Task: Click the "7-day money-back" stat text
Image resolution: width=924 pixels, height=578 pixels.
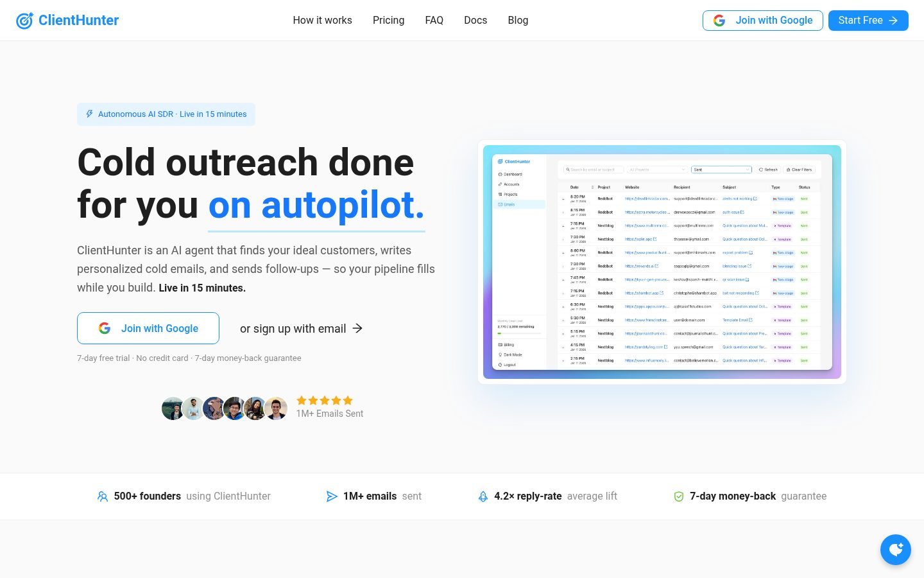Action: tap(733, 496)
